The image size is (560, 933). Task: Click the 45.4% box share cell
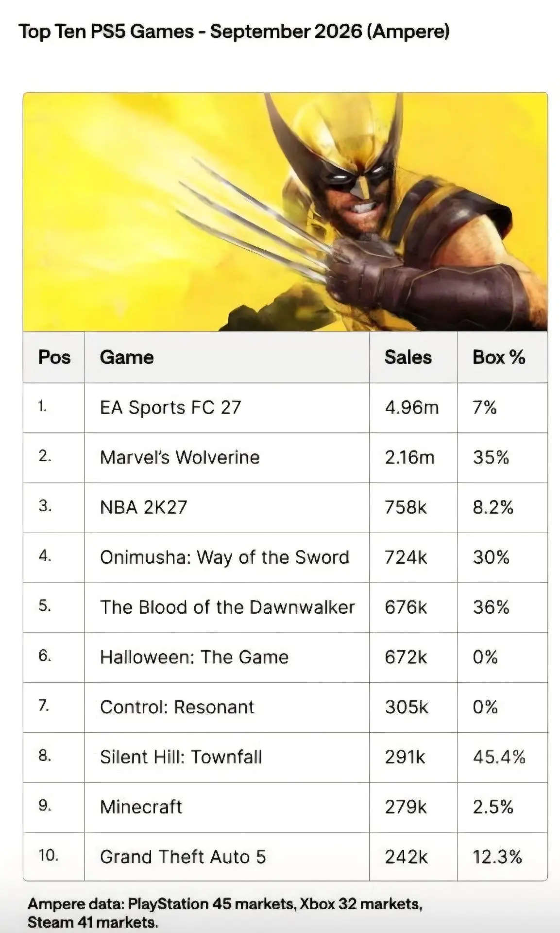pyautogui.click(x=499, y=757)
